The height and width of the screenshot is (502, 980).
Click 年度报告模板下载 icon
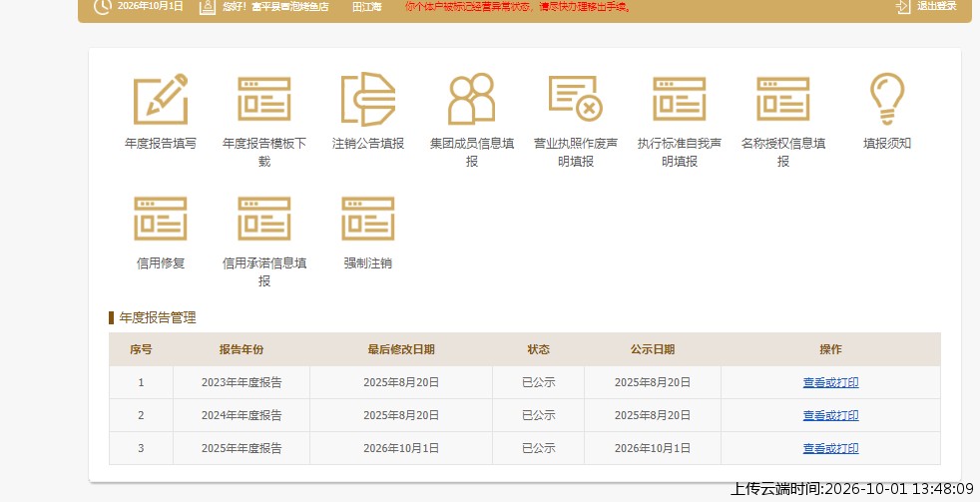264,99
